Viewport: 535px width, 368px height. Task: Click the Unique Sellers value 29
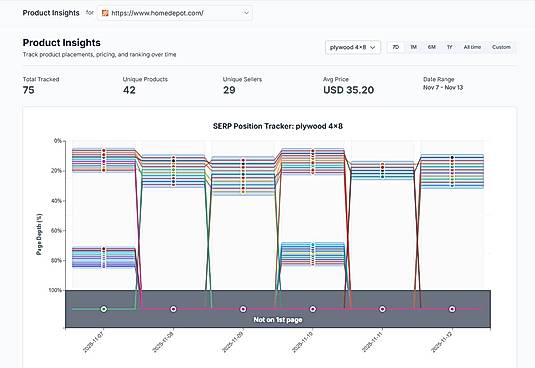click(x=229, y=90)
